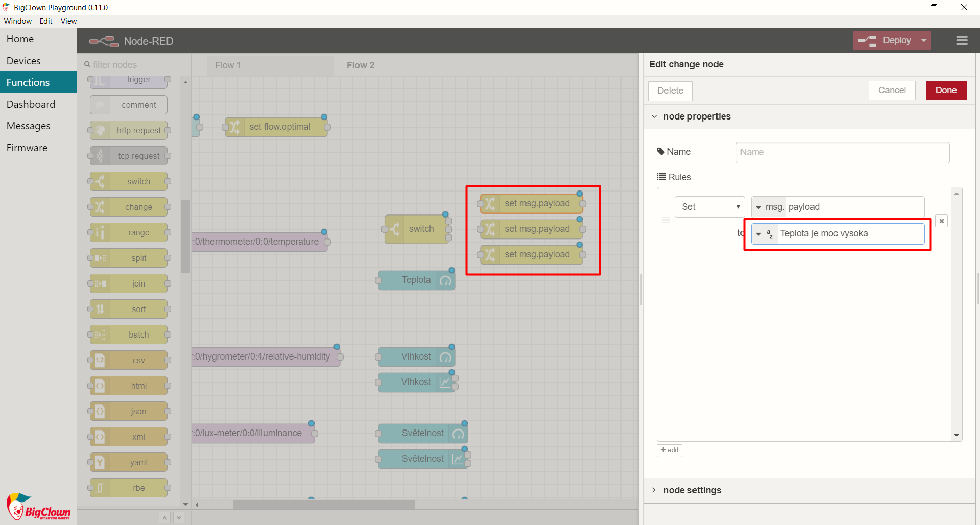Select the switch node on canvas
Screen dimensions: 980x525
click(417, 229)
